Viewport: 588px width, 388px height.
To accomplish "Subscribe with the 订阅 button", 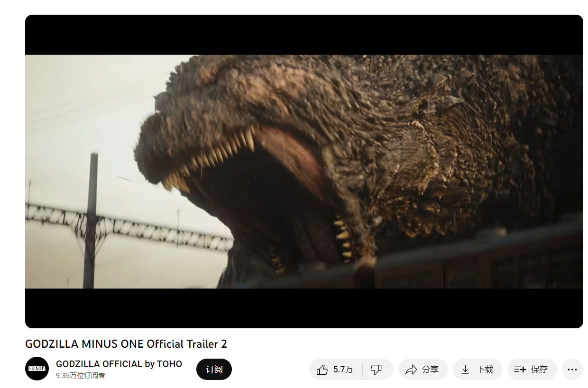I will pos(214,369).
